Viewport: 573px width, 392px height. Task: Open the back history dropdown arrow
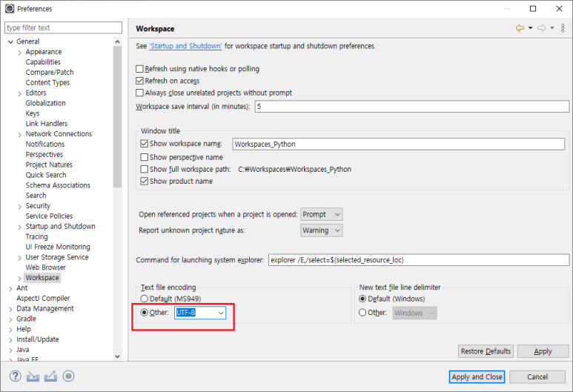tap(530, 27)
